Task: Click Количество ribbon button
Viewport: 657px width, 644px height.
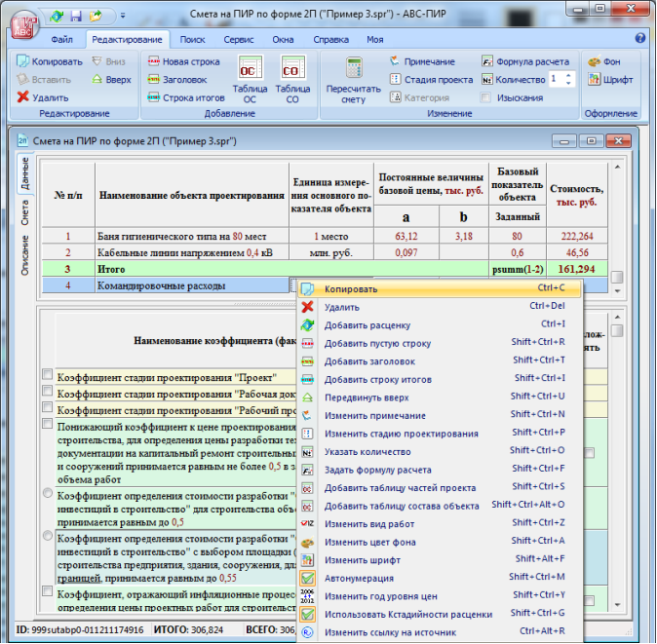Action: point(514,80)
